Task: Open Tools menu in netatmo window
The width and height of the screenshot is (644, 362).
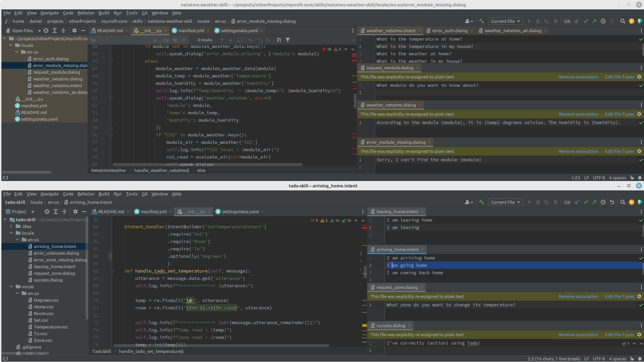Action: [131, 13]
